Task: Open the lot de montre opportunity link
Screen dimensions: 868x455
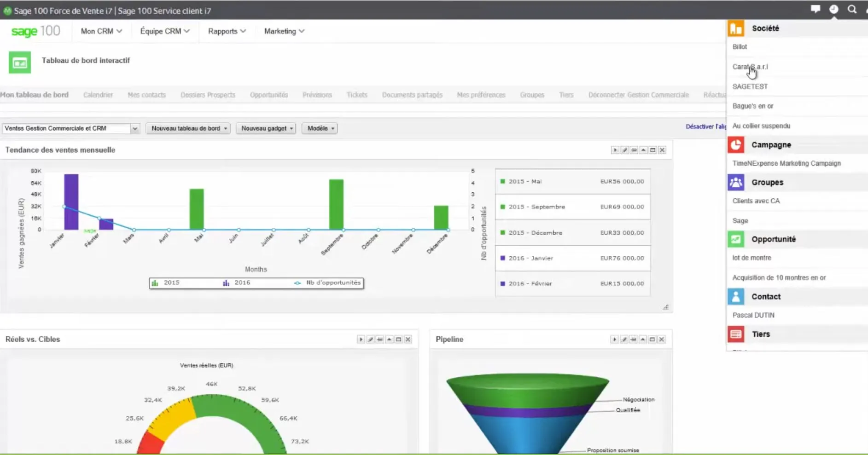Action: 751,258
